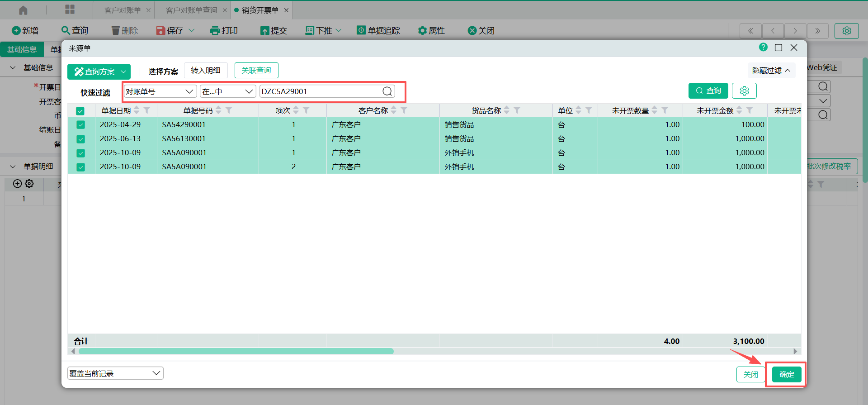Click the search icon in filter input
868x405 pixels.
[x=387, y=91]
